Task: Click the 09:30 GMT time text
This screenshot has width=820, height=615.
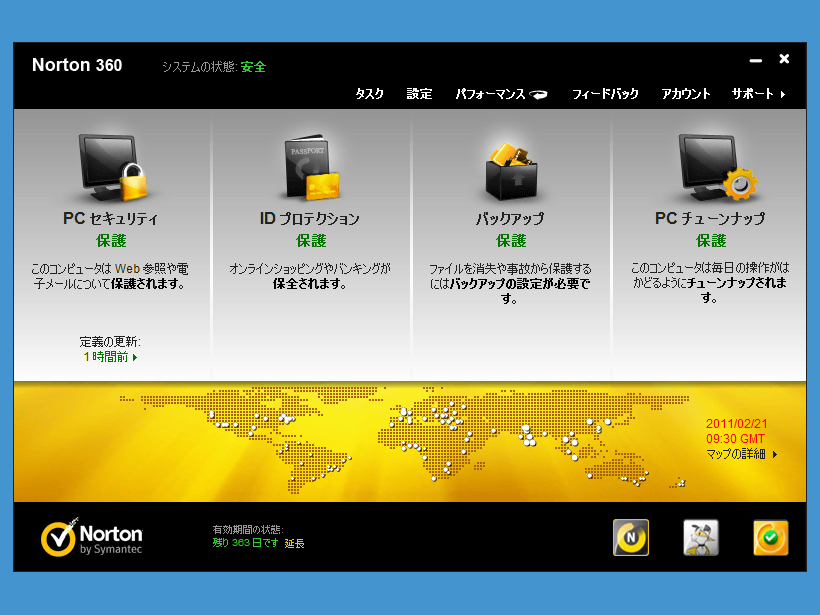Action: pos(735,439)
